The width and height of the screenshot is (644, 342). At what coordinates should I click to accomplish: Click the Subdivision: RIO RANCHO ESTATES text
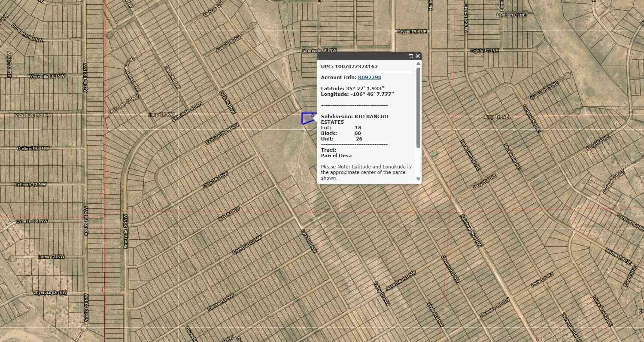[355, 119]
